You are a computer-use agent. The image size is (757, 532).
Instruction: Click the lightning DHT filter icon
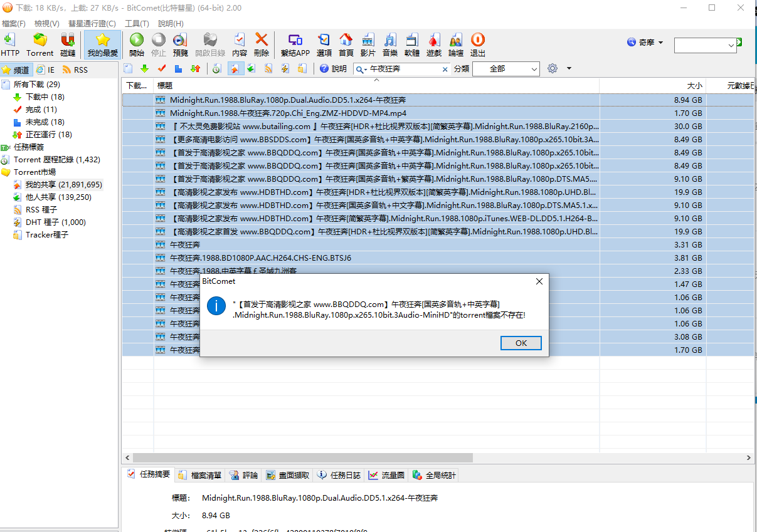pos(285,68)
